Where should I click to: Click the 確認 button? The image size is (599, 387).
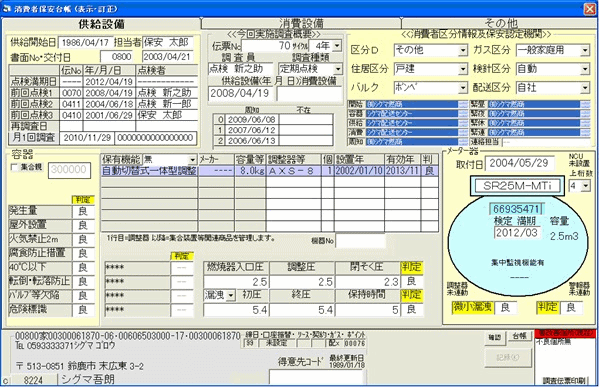coord(495,337)
